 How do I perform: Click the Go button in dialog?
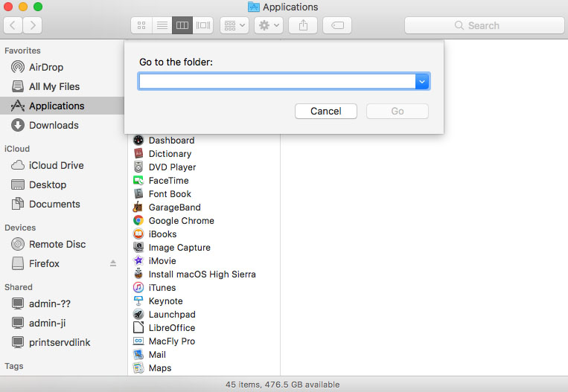point(398,111)
